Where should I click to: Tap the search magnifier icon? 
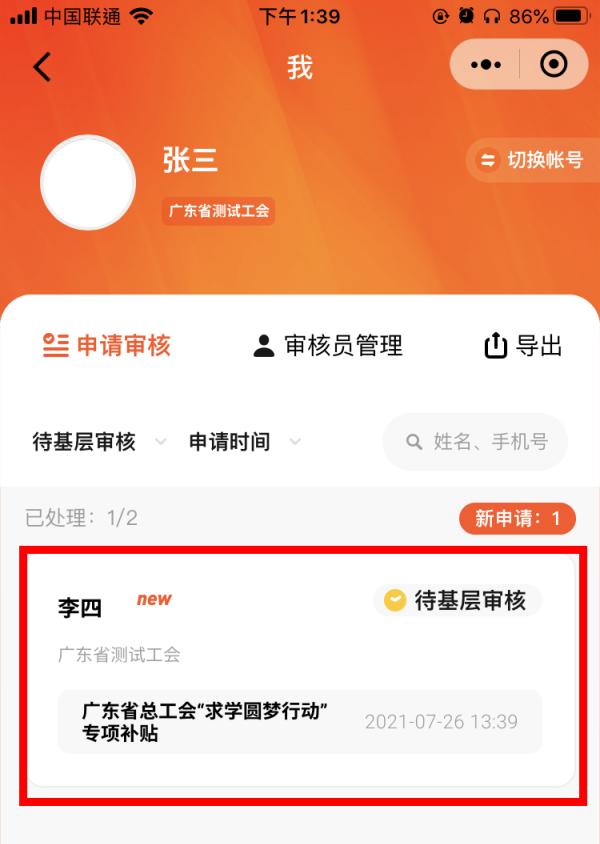point(414,442)
